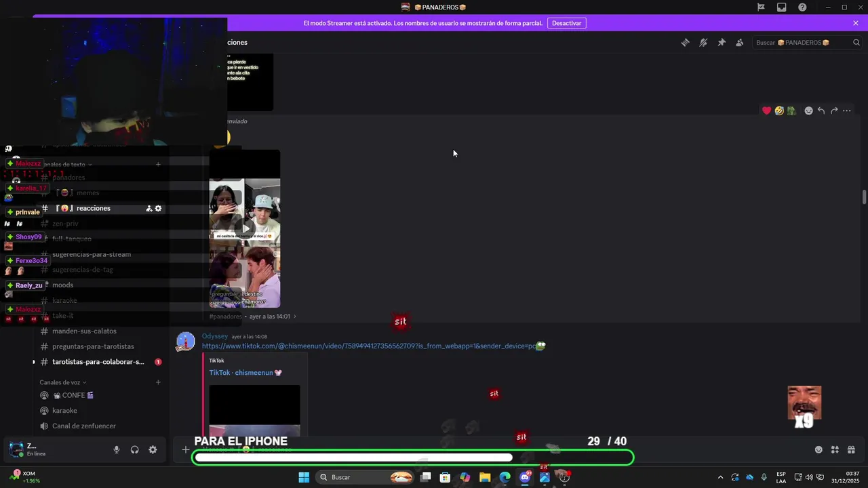The height and width of the screenshot is (488, 868).
Task: Open the gift icon in message bar
Action: [851, 449]
